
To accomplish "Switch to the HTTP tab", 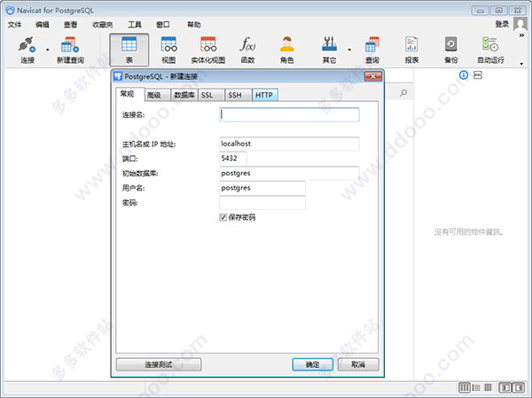I will (265, 96).
